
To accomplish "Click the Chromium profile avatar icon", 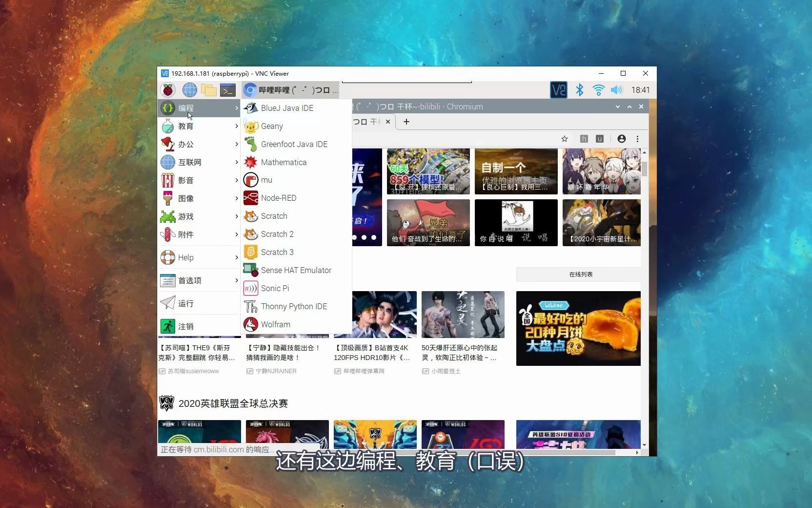I will 621,139.
